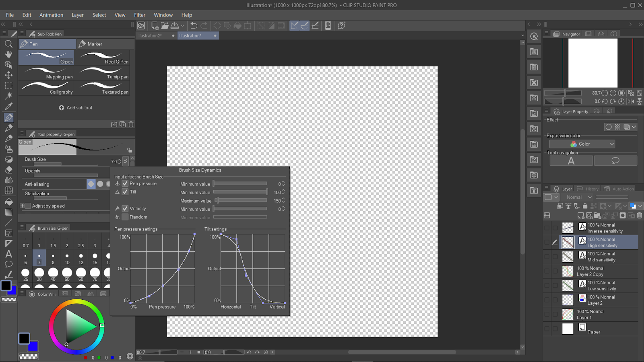Expand the Effect options dropdown arrow
The height and width of the screenshot is (362, 644).
[634, 127]
